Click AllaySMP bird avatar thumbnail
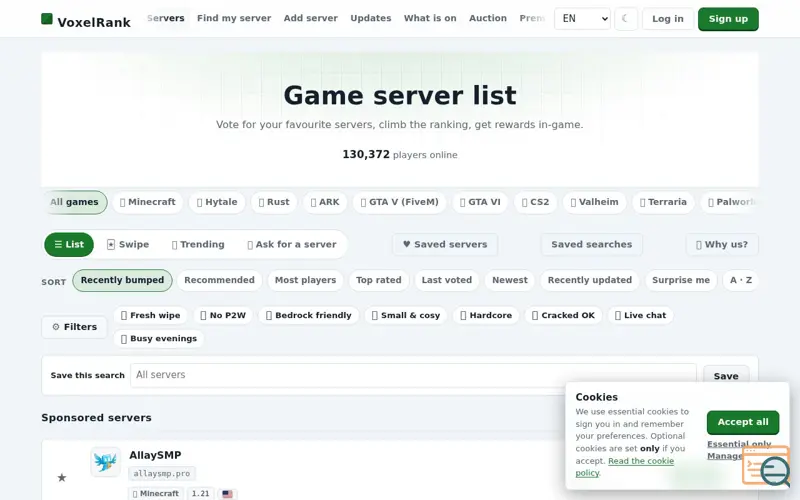This screenshot has width=800, height=500. pyautogui.click(x=106, y=462)
